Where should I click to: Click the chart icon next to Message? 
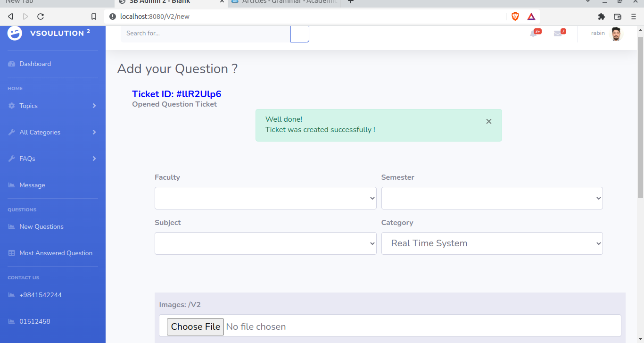(x=11, y=185)
